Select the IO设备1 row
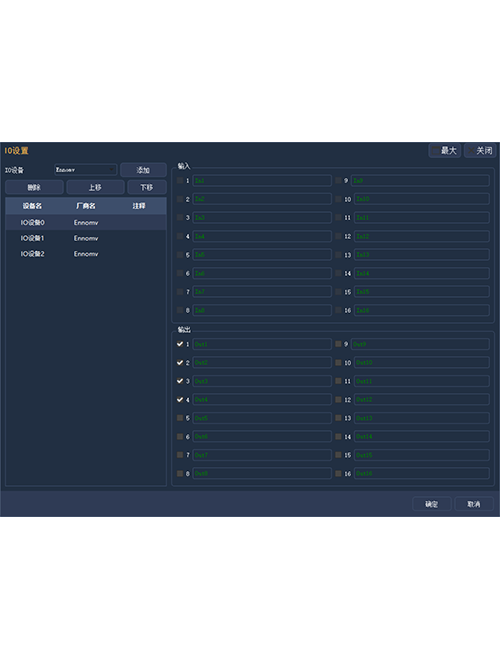 click(86, 238)
